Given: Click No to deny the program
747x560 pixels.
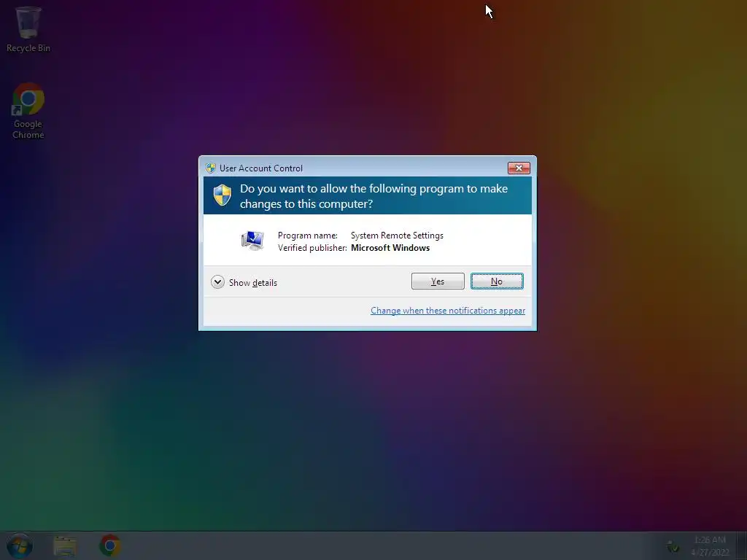Looking at the screenshot, I should [x=496, y=281].
